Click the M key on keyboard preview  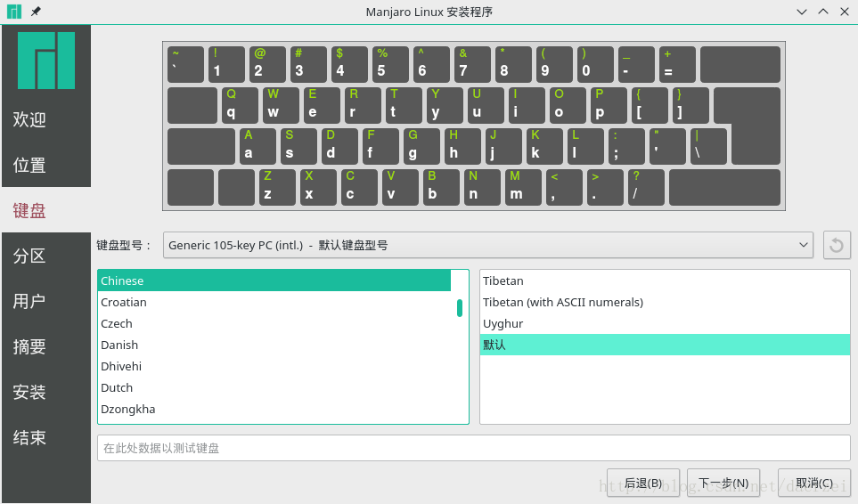(523, 188)
